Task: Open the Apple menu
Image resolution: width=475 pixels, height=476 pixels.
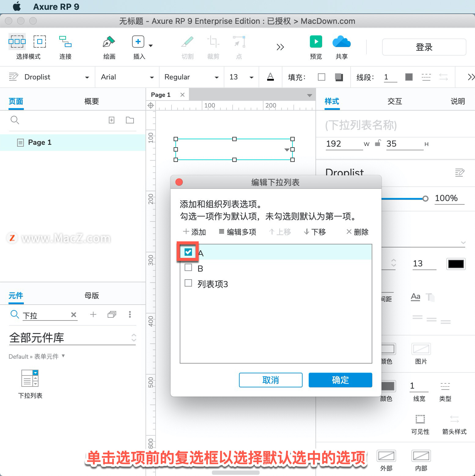Action: pos(17,6)
